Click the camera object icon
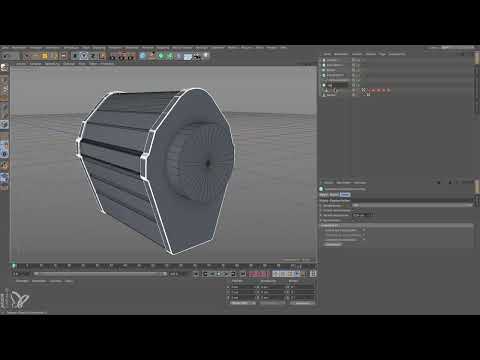This screenshot has width=480, height=360. [197, 56]
